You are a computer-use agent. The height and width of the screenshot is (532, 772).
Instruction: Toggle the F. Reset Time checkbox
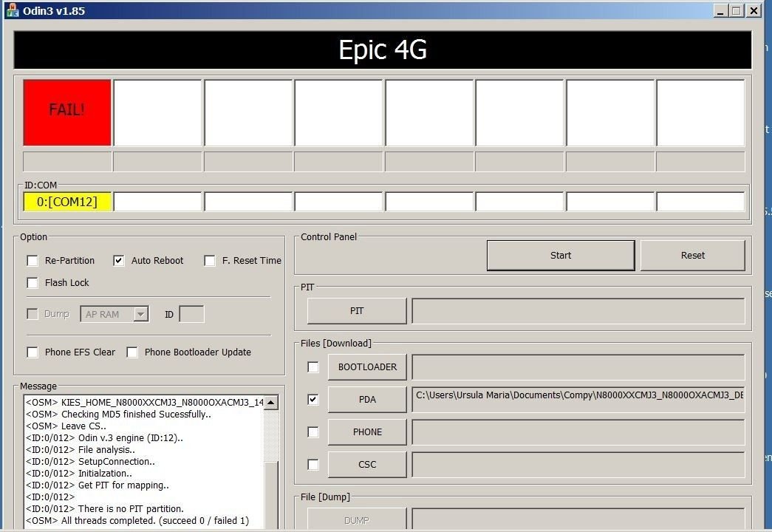(x=210, y=261)
